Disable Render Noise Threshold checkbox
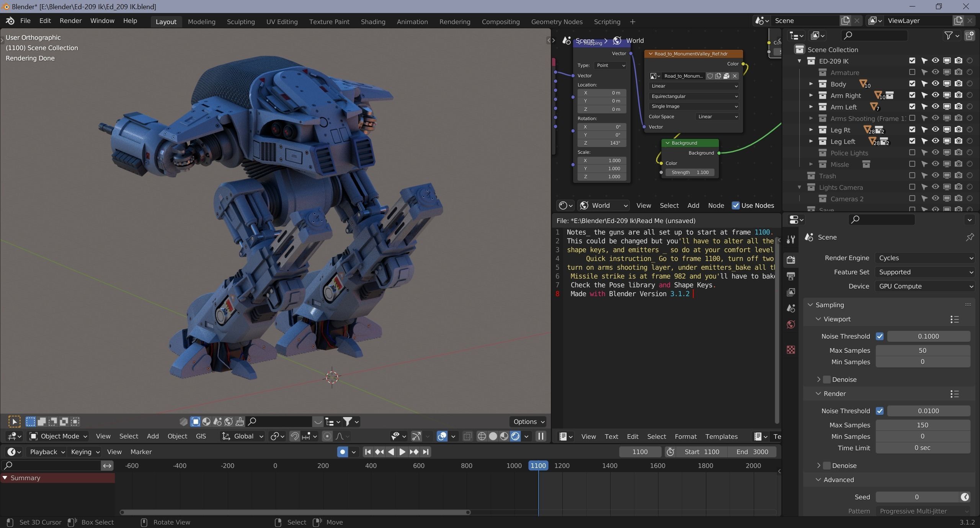The width and height of the screenshot is (980, 528). [879, 411]
